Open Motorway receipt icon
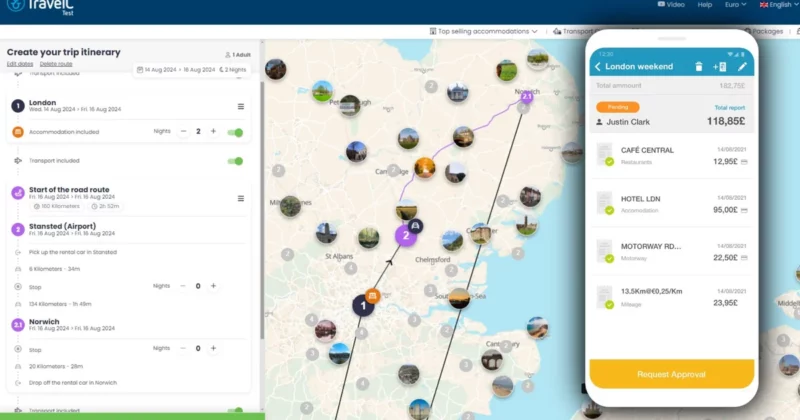 (605, 251)
